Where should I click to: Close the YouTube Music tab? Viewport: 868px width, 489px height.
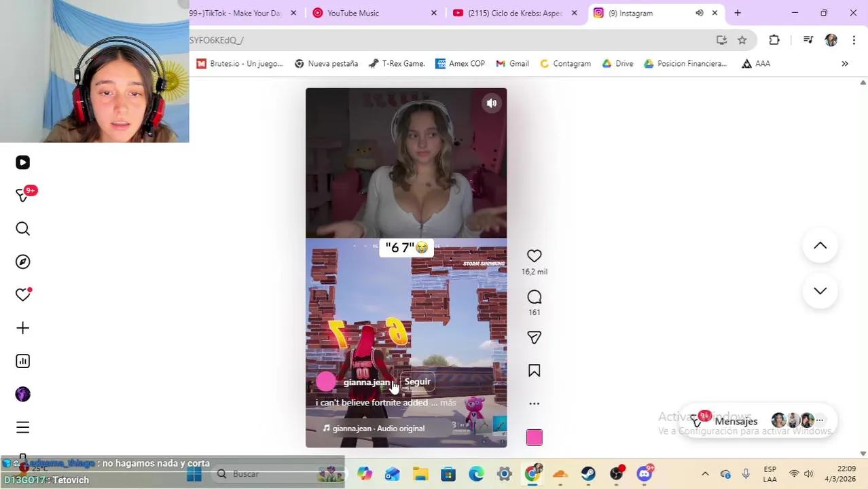click(434, 13)
